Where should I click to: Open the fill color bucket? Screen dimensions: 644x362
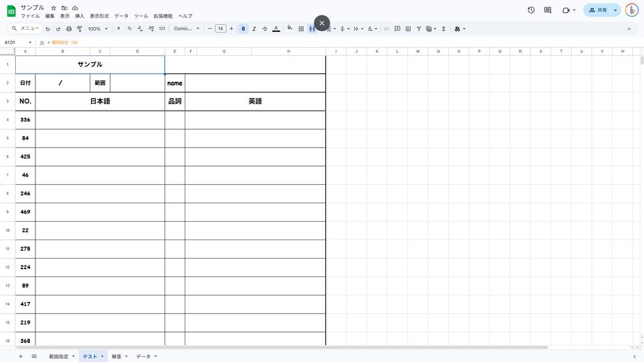(289, 28)
